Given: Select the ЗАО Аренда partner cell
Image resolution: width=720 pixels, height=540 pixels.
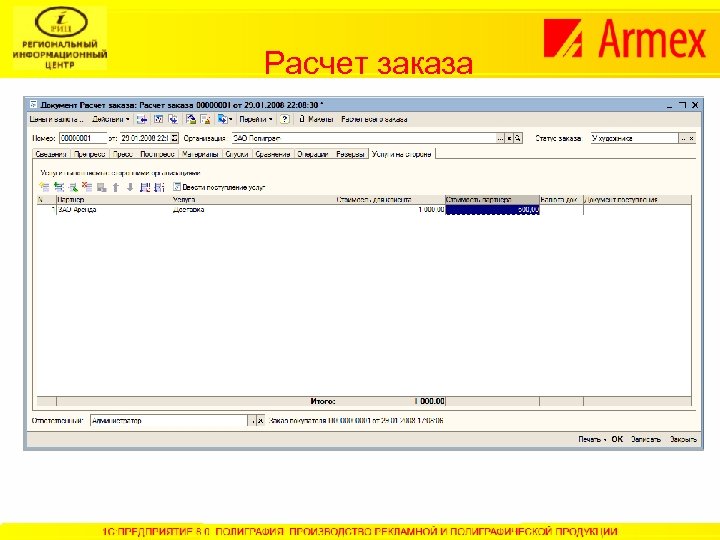Looking at the screenshot, I should click(x=114, y=210).
